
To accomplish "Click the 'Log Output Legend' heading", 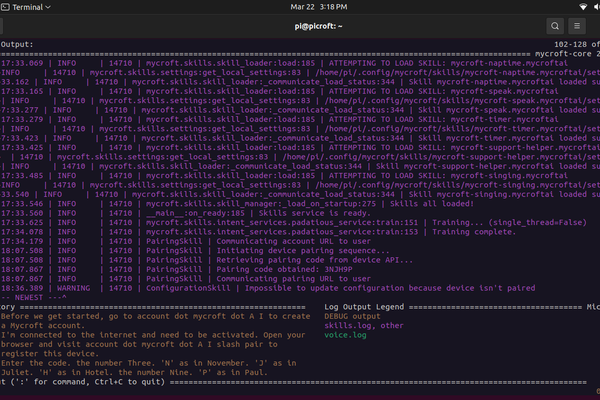I will coord(364,307).
